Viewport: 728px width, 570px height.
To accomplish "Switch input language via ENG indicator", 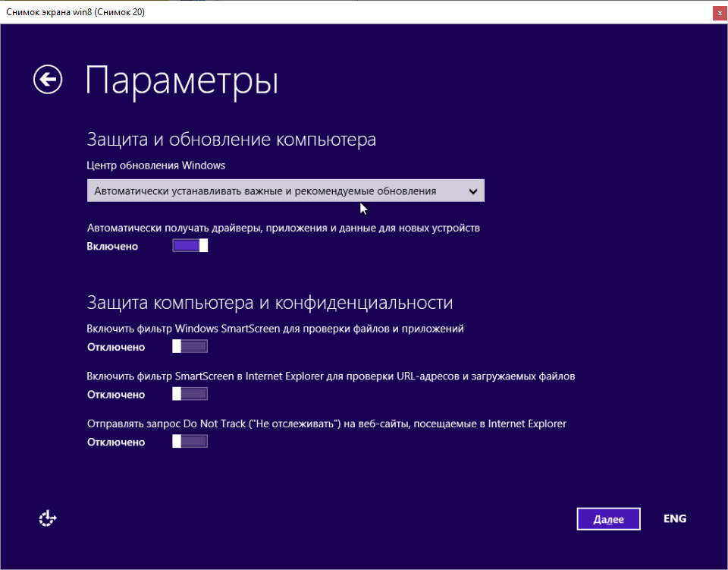I will (x=675, y=518).
